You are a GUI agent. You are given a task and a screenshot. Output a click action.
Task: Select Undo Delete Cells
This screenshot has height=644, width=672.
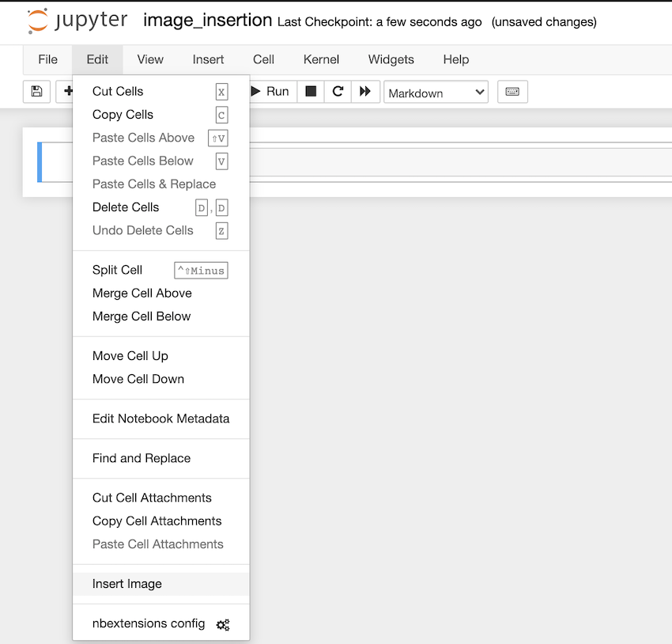[x=160, y=230]
